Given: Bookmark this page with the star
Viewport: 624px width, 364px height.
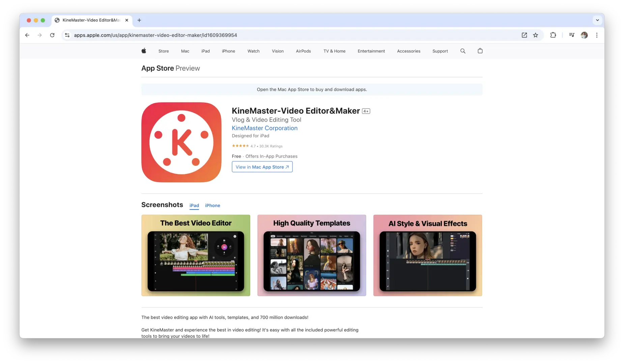Looking at the screenshot, I should pyautogui.click(x=536, y=35).
